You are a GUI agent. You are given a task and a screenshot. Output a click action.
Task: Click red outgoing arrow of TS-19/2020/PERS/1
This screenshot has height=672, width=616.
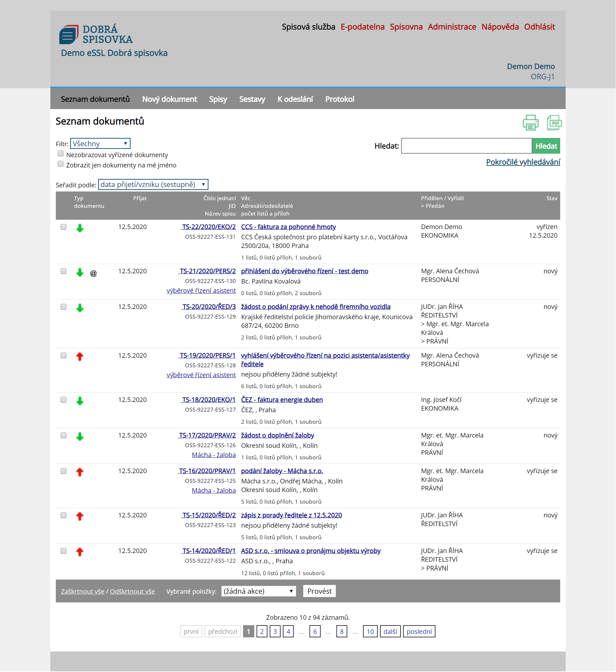point(80,357)
